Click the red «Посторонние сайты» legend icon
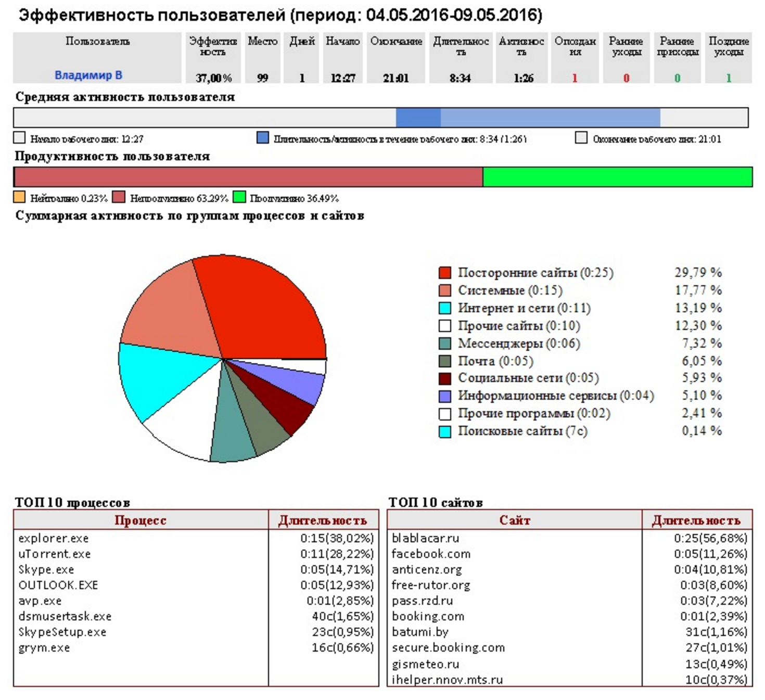This screenshot has width=765, height=700. 445,272
